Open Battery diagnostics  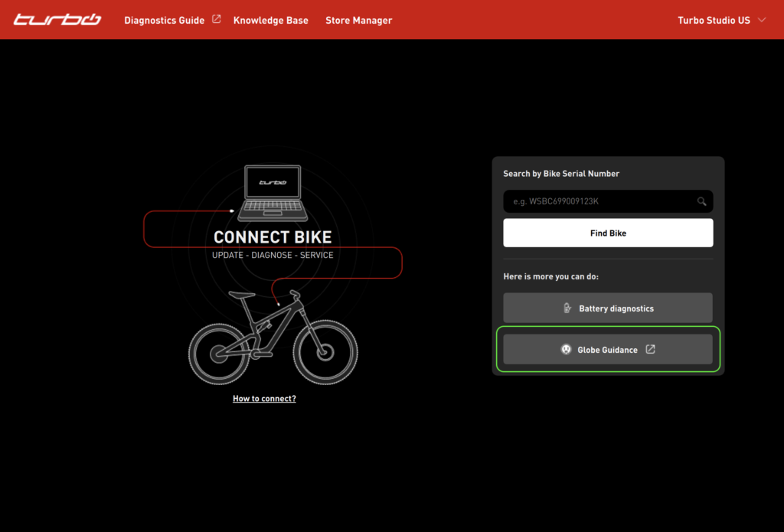(x=608, y=308)
